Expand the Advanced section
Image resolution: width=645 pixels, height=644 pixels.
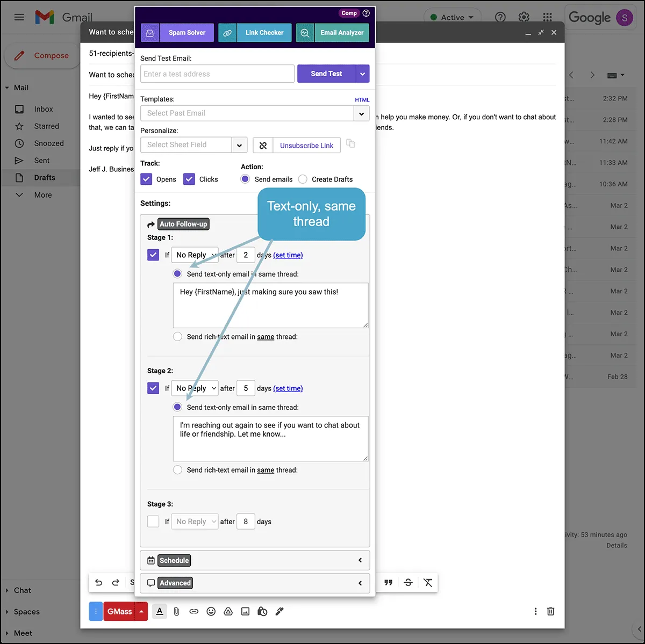click(255, 583)
